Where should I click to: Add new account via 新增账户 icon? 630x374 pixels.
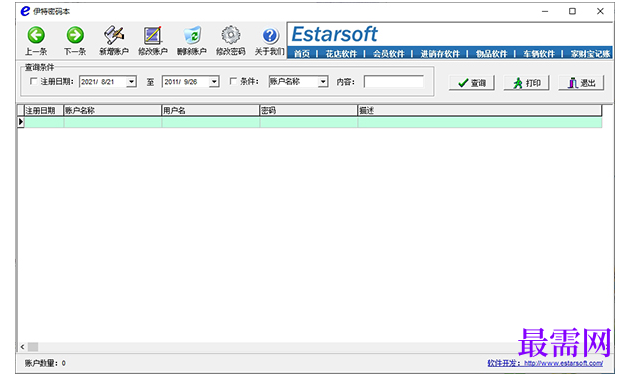(114, 35)
